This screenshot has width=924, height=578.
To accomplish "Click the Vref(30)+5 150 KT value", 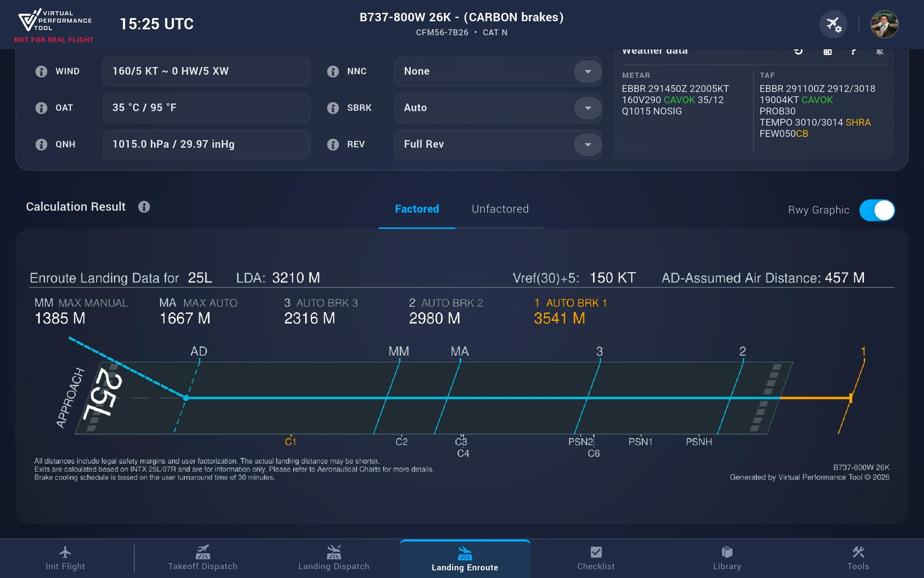I will (613, 278).
